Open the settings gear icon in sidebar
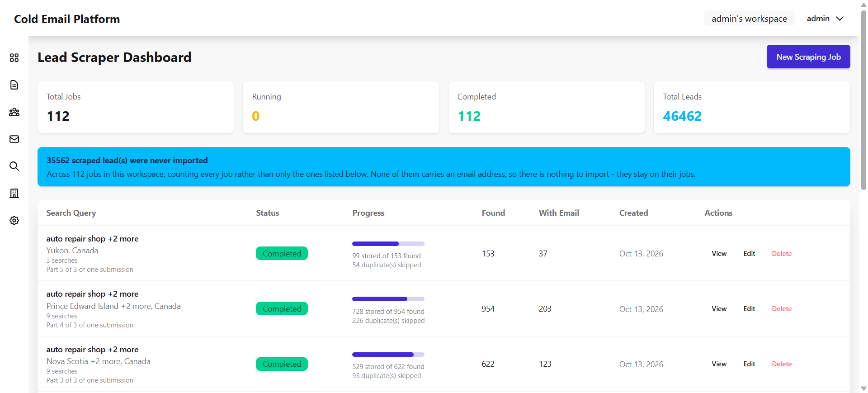868x393 pixels. 14,221
